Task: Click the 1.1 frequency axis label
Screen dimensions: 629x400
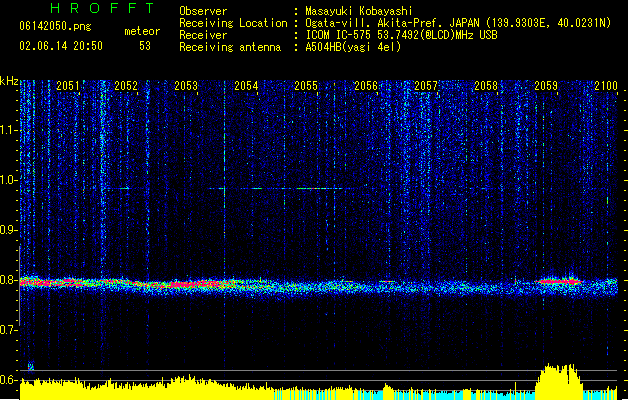Action: coord(9,130)
